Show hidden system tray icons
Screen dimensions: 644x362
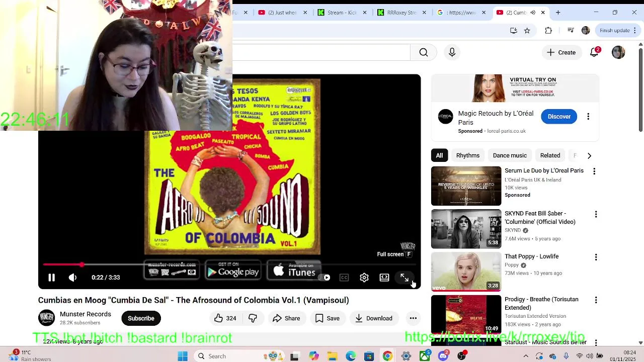tap(526, 356)
